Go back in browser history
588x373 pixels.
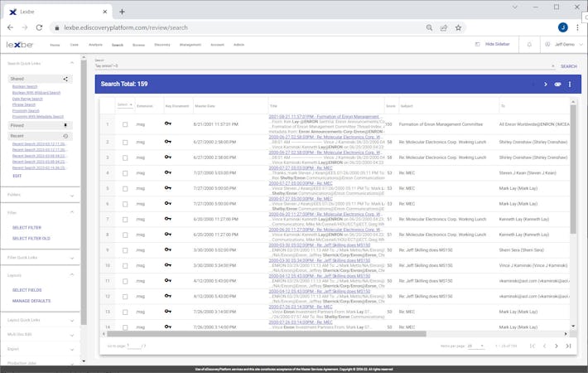(10, 27)
